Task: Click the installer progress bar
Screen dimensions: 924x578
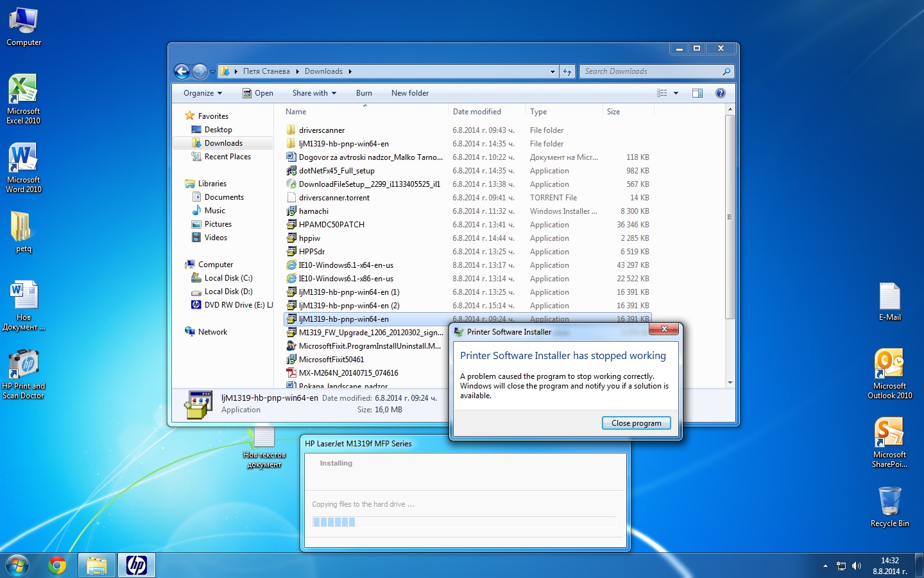Action: [463, 522]
